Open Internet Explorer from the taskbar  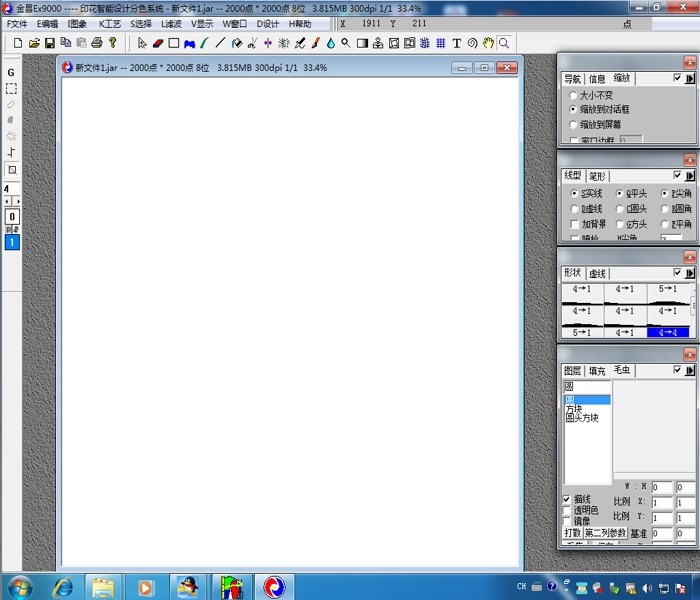click(63, 587)
